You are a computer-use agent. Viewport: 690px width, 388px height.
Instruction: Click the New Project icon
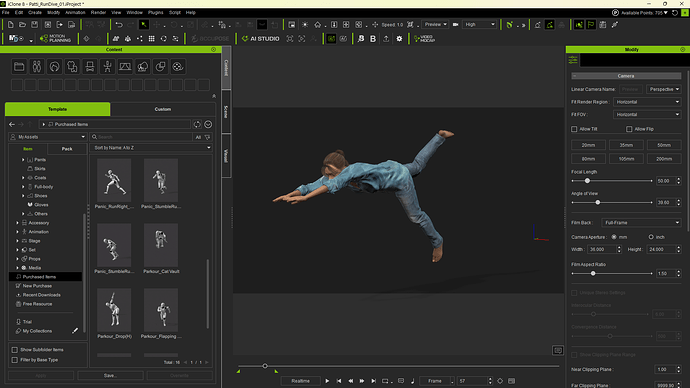[x=11, y=25]
